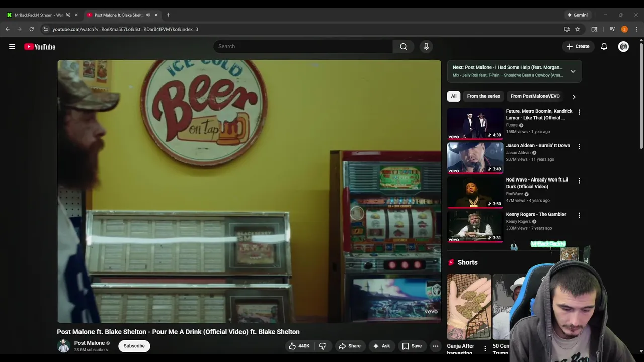Reload the current page

[x=31, y=29]
